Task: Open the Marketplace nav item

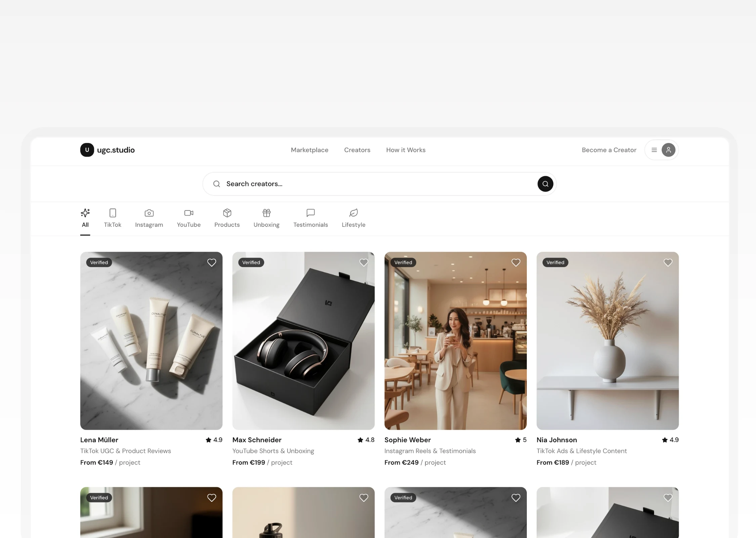Action: click(x=309, y=150)
